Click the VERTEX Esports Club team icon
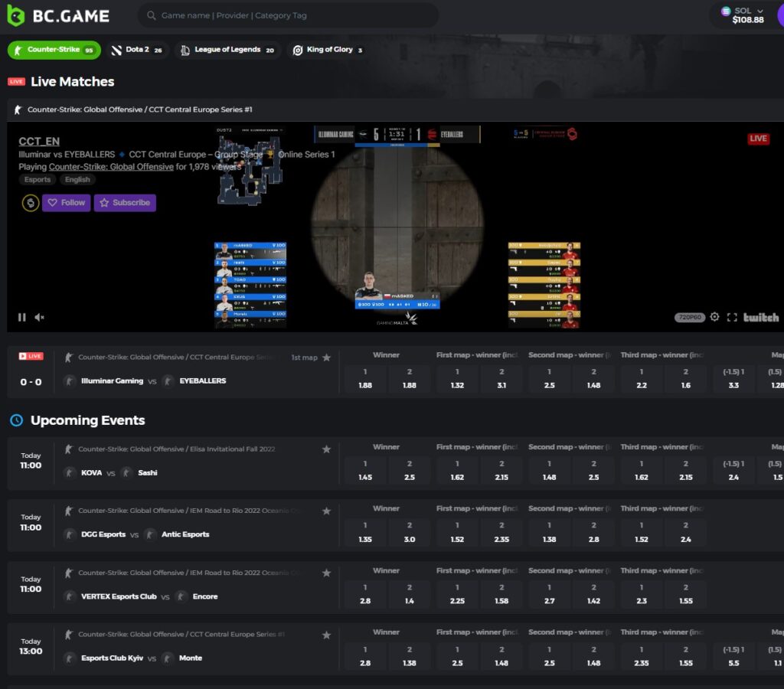Image resolution: width=784 pixels, height=689 pixels. [x=70, y=596]
